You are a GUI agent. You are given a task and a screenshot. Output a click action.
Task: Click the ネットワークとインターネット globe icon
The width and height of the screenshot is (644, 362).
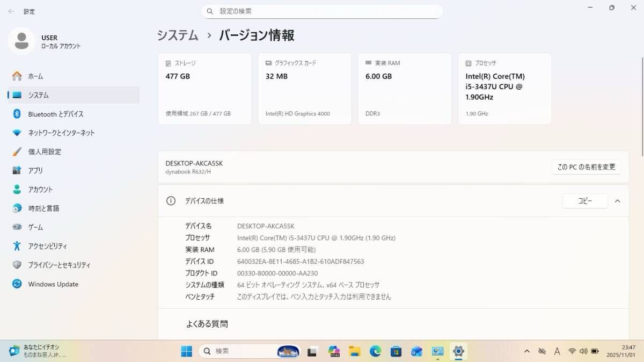tap(17, 133)
